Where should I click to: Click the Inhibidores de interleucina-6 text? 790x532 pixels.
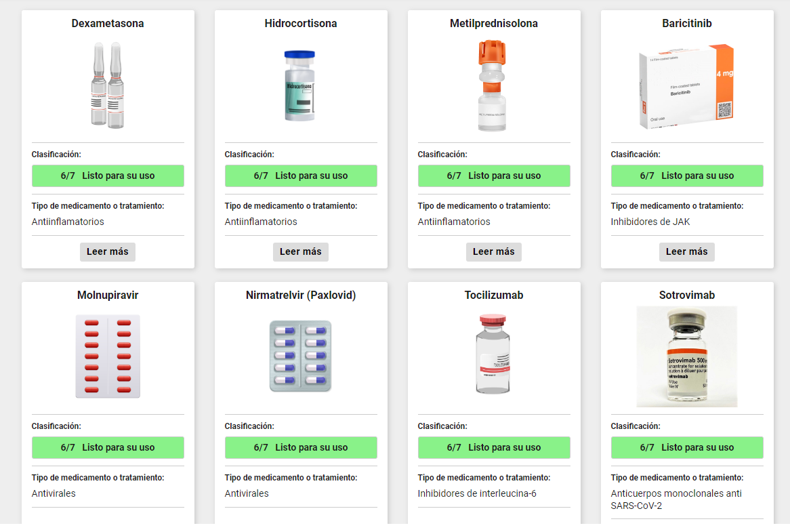coord(476,493)
